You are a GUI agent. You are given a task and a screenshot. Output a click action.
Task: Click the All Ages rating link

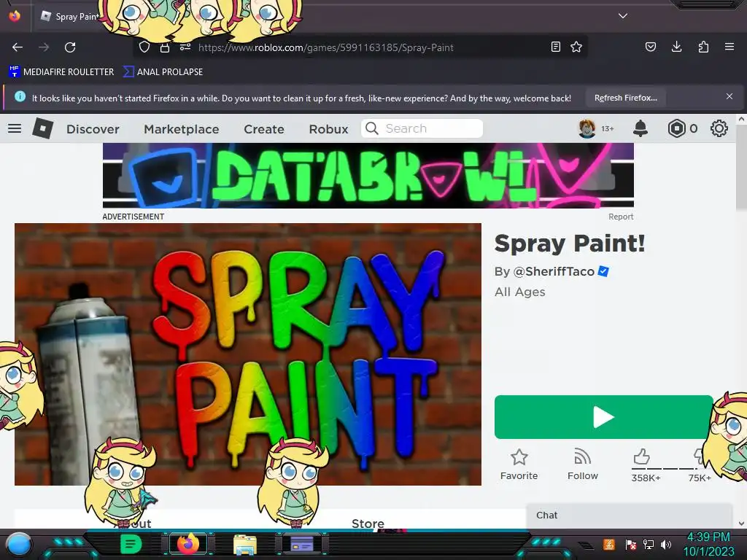coord(519,292)
